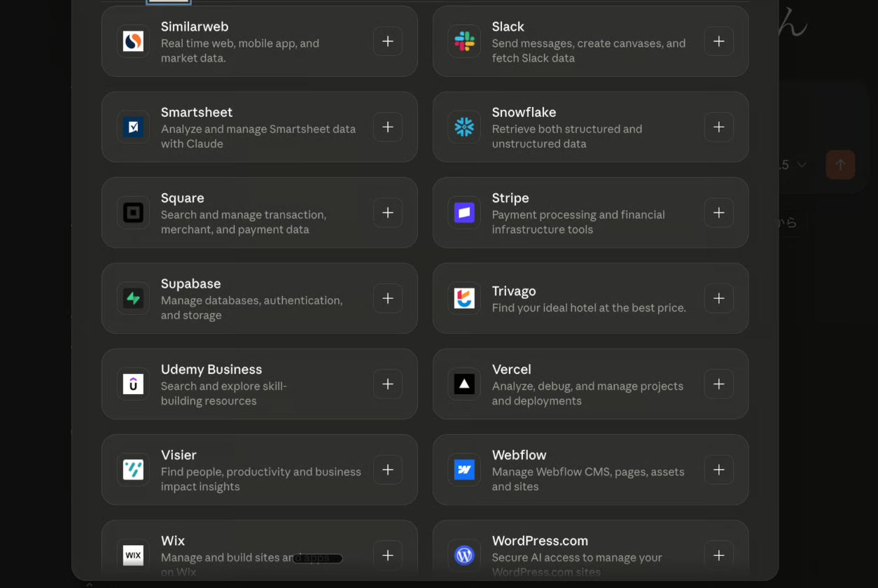The width and height of the screenshot is (878, 588).
Task: Open the Smartsheet connector card title
Action: (x=197, y=112)
